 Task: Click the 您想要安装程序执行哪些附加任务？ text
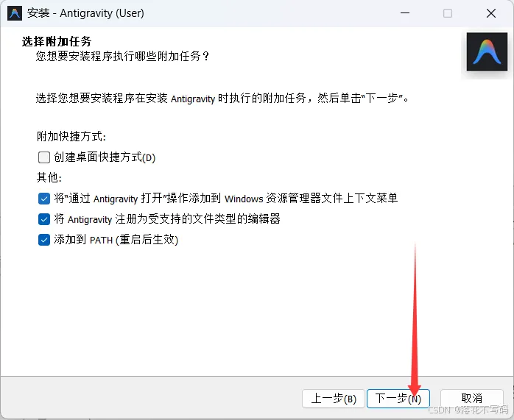coord(122,57)
